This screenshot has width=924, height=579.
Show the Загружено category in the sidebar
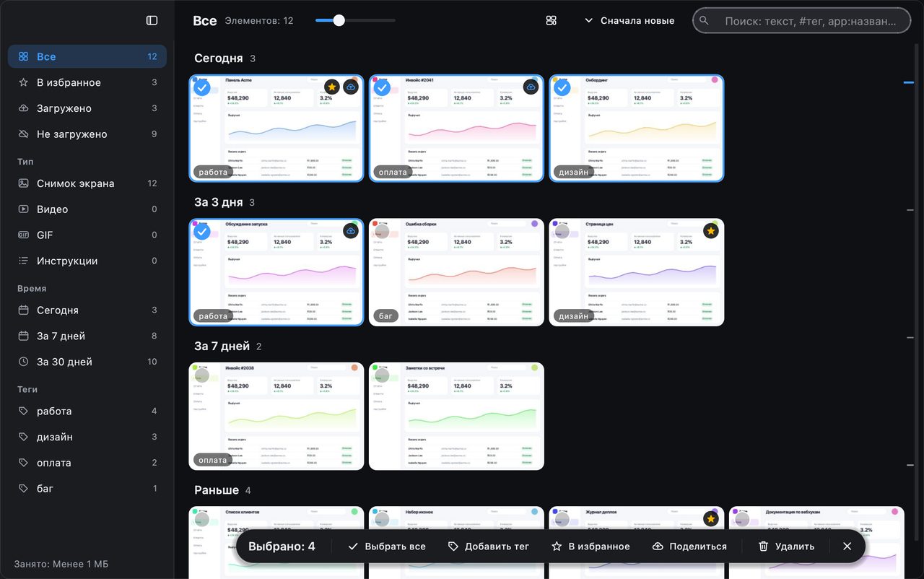(x=87, y=108)
